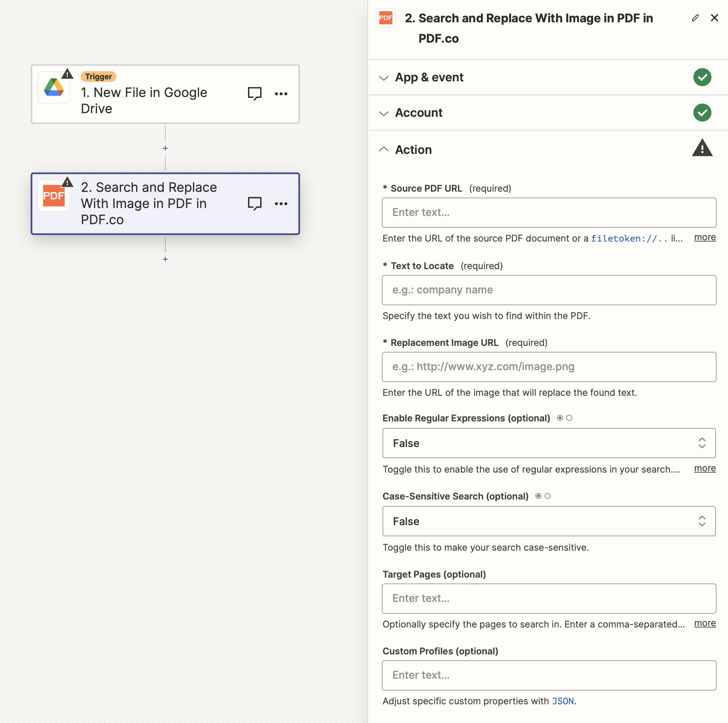Click the comment icon on the PDF.co step

click(254, 203)
